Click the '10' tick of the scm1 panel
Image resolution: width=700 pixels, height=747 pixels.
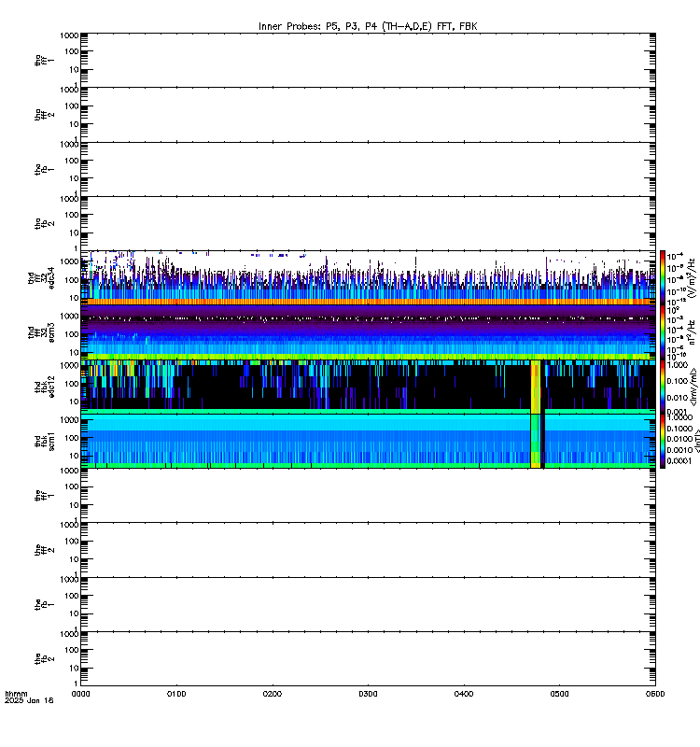coord(74,456)
